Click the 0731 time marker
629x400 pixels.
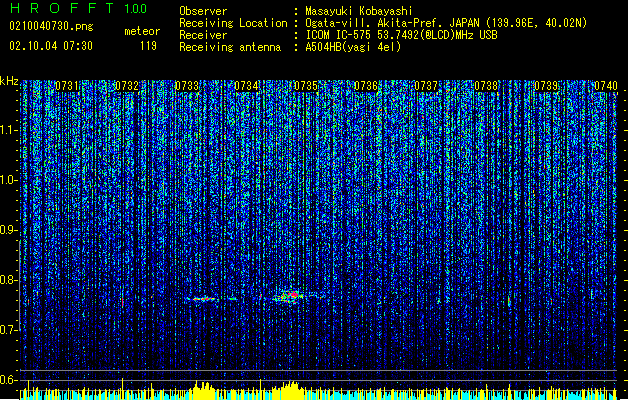click(x=67, y=86)
